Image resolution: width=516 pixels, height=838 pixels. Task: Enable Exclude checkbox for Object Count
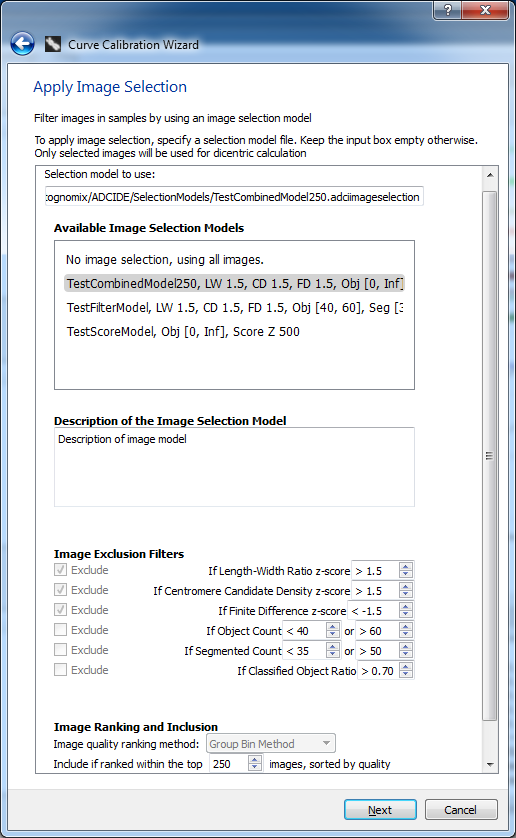(60, 630)
